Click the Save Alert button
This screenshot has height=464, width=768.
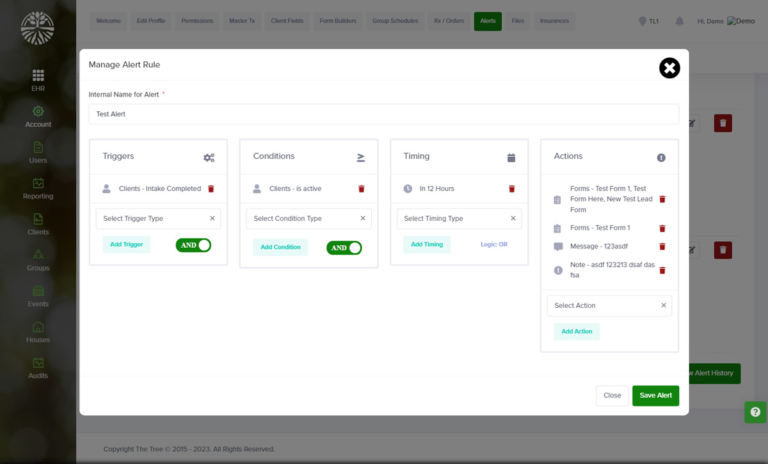click(655, 395)
